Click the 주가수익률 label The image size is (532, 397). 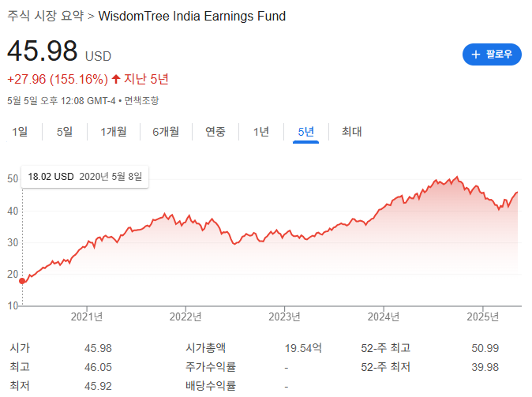pos(211,367)
